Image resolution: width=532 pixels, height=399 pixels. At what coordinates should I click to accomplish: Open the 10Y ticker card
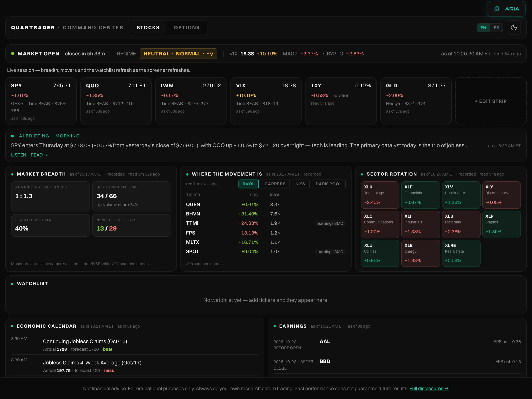[x=341, y=101]
